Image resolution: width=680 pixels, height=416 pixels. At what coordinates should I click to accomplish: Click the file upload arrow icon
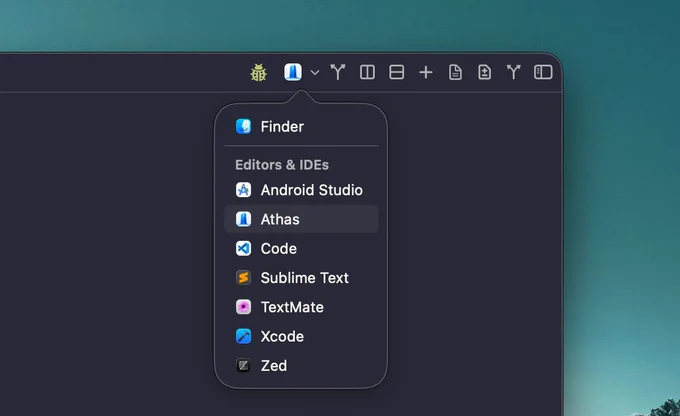tap(484, 72)
